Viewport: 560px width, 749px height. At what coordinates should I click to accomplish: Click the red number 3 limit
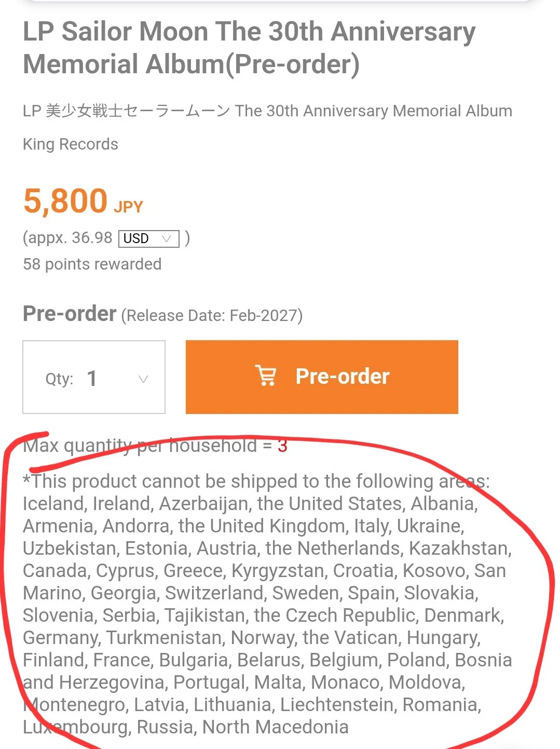(x=282, y=446)
